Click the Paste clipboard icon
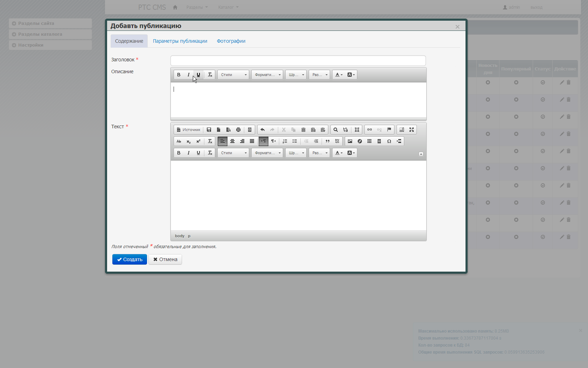This screenshot has height=368, width=588. point(303,130)
